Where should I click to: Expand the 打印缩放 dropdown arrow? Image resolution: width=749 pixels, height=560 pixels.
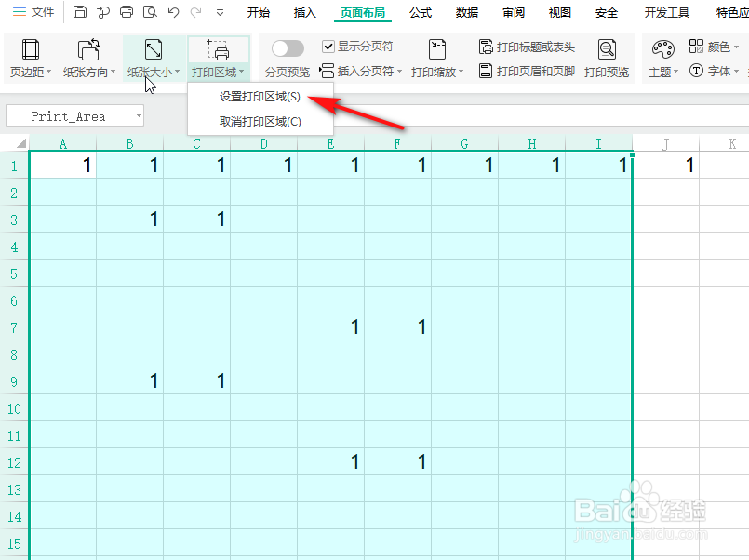click(x=461, y=72)
